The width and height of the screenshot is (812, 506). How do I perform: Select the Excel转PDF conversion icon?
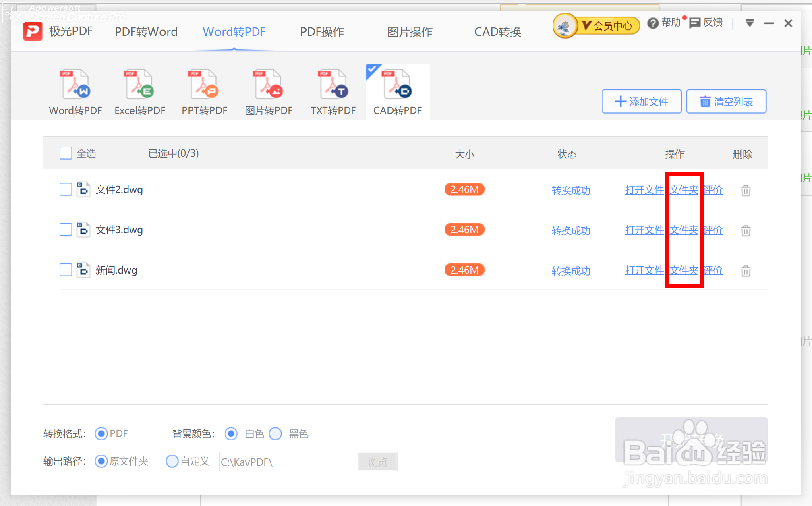[x=140, y=85]
